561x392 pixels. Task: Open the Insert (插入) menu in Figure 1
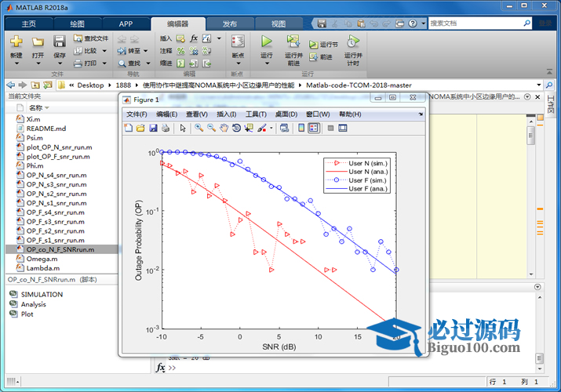(x=227, y=114)
